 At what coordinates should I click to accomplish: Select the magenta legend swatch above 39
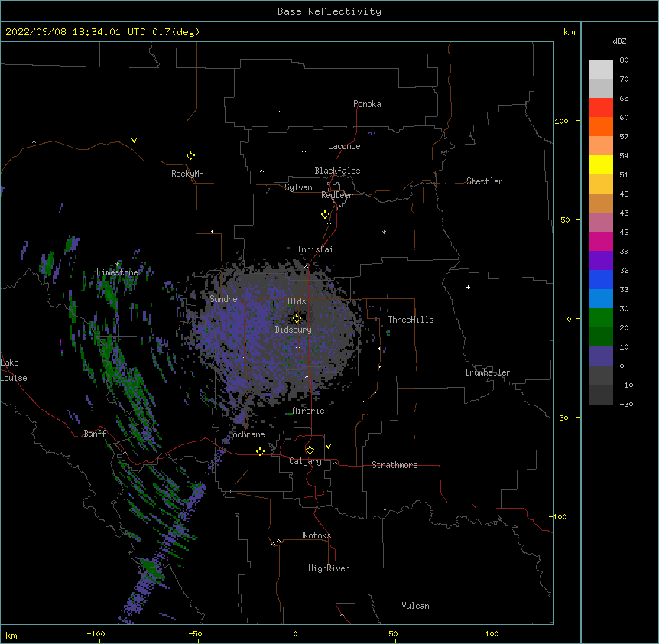tap(601, 241)
